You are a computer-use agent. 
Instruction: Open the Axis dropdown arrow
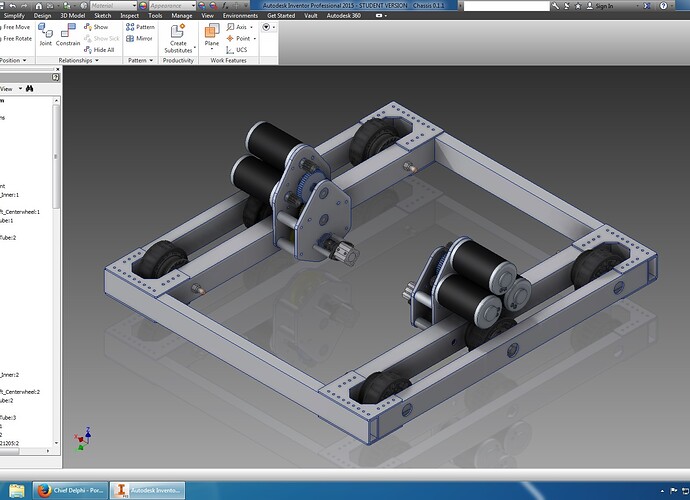pos(251,27)
